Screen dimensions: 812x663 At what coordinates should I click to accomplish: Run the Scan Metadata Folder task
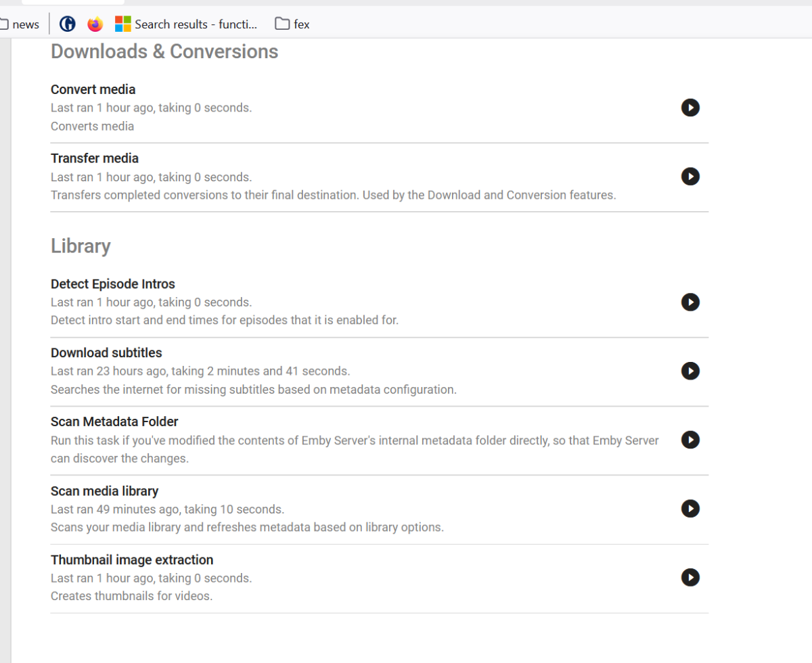(690, 440)
